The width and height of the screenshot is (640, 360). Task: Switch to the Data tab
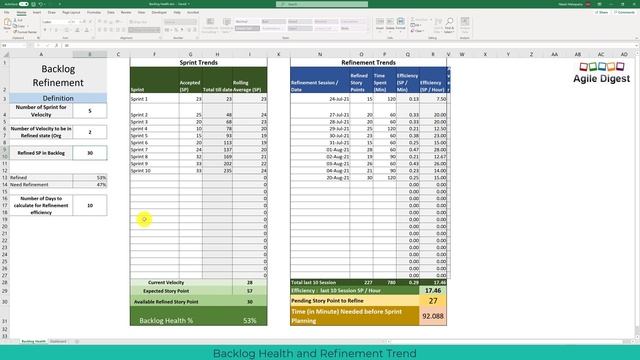tap(111, 13)
